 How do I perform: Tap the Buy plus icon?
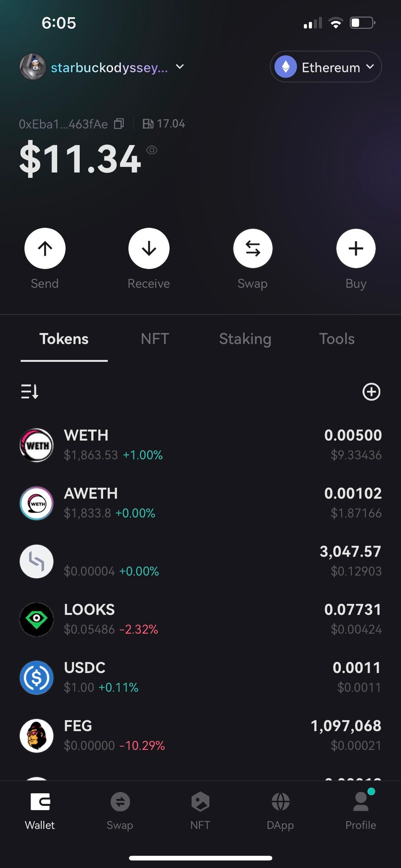(x=356, y=248)
